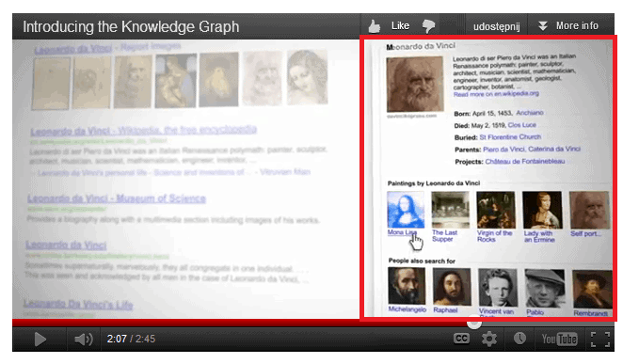Select the Rembrandt portrait thumbnail

[592, 289]
